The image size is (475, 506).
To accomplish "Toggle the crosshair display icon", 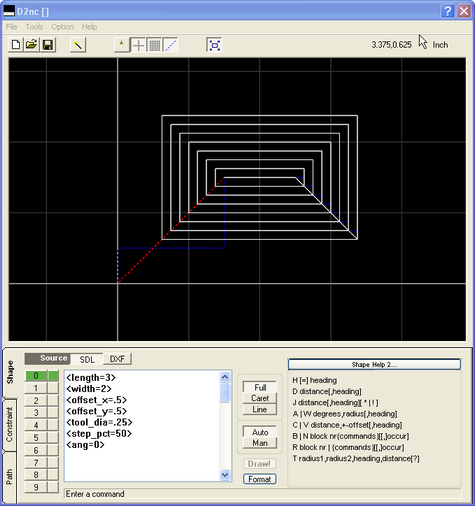I will 138,45.
